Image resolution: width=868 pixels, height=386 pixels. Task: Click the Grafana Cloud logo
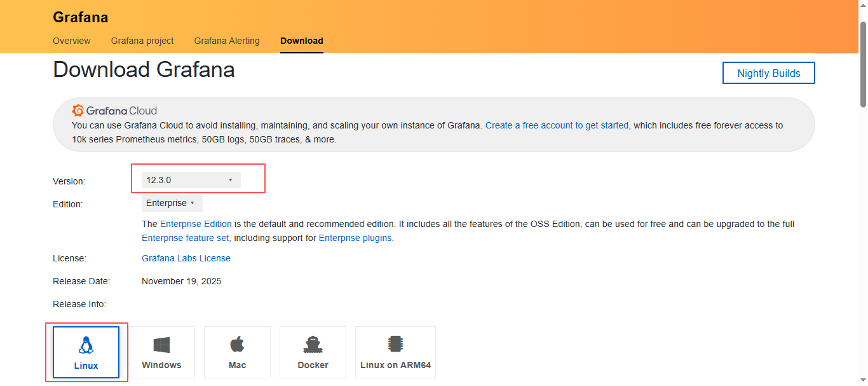114,111
